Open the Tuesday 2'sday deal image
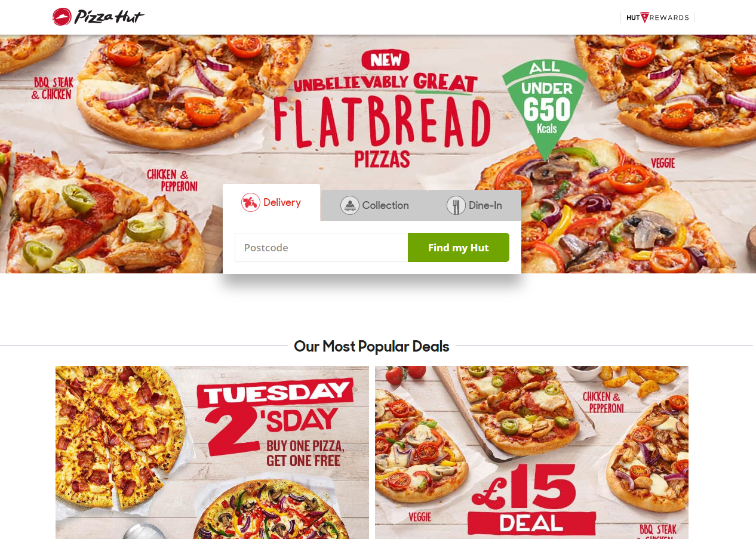Screen dimensions: 756x539 tap(212, 452)
